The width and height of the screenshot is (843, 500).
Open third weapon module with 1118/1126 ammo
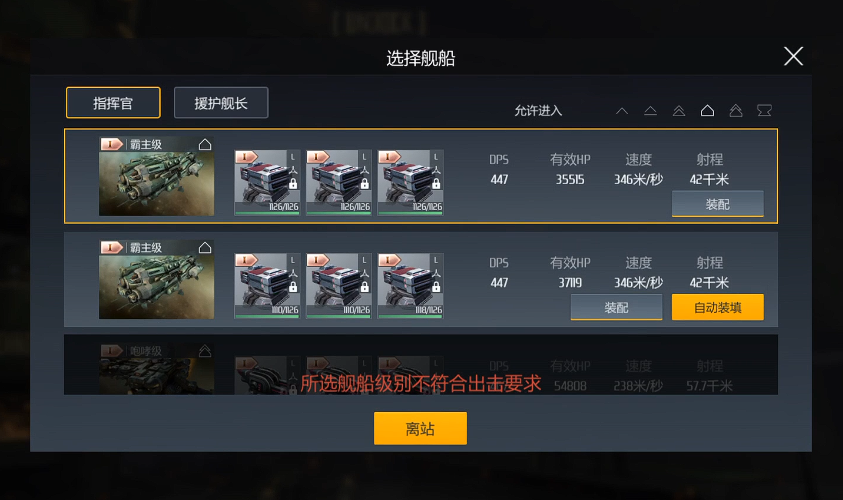click(411, 286)
